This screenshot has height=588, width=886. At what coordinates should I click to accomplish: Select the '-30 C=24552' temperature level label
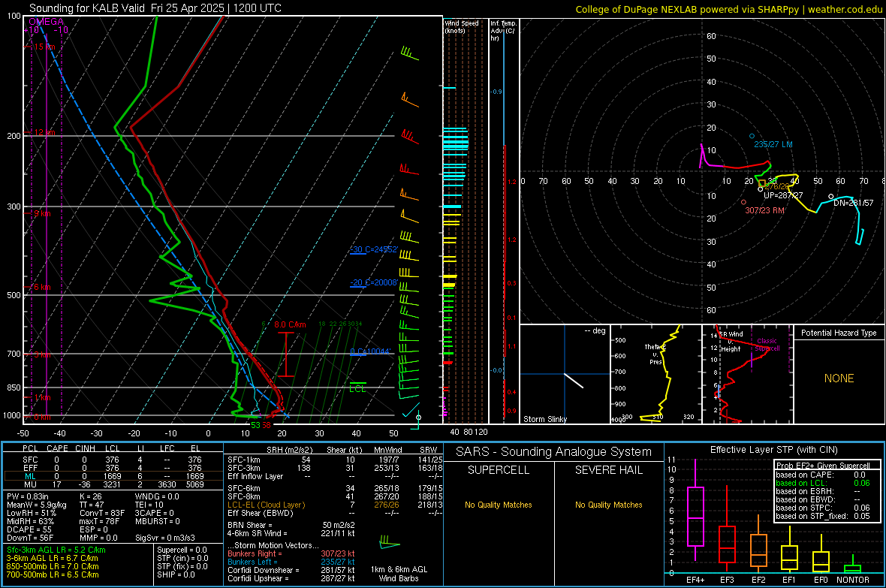click(x=374, y=249)
